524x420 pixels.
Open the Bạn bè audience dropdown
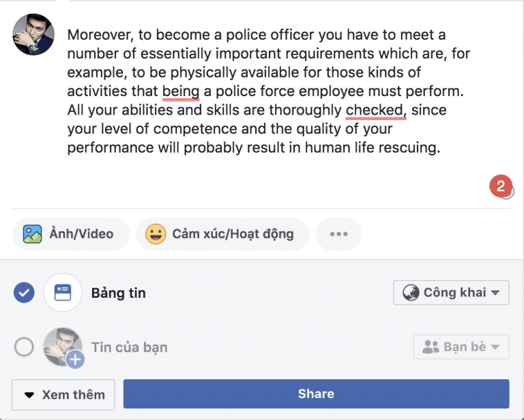pyautogui.click(x=461, y=347)
